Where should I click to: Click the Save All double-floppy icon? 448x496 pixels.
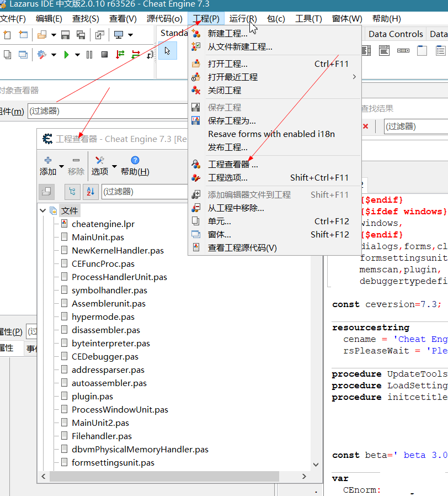[81, 35]
